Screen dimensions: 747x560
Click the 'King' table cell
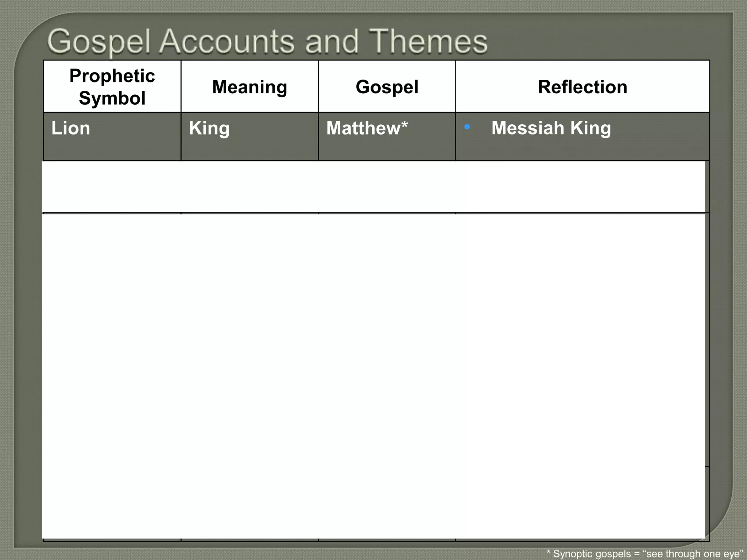pos(250,136)
